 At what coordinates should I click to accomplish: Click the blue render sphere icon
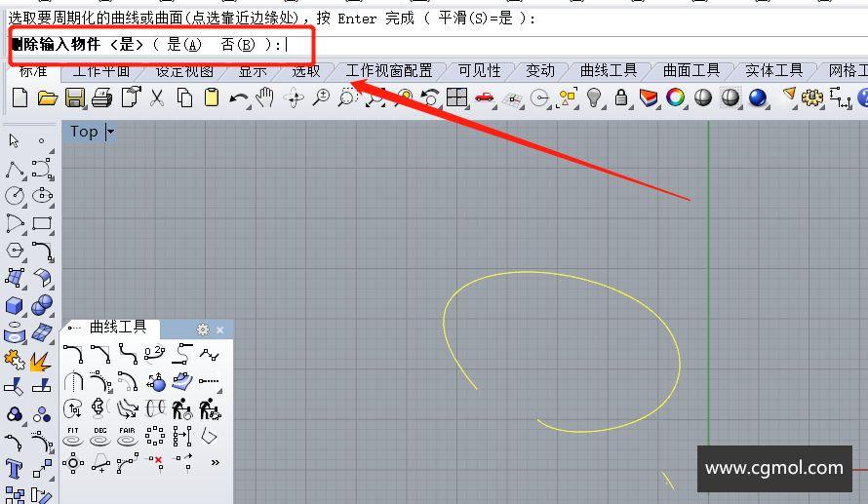pos(757,97)
